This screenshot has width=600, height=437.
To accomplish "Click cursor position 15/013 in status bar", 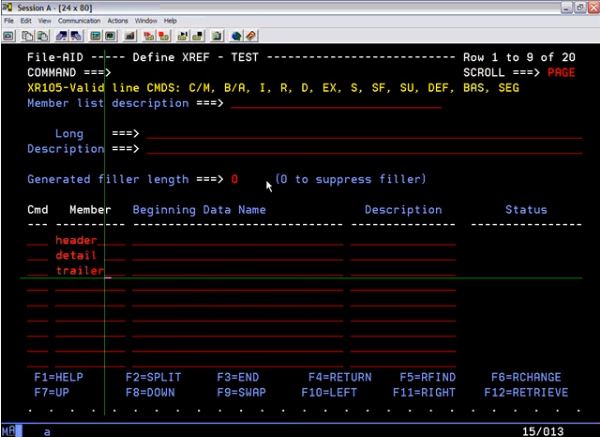I will coord(543,432).
